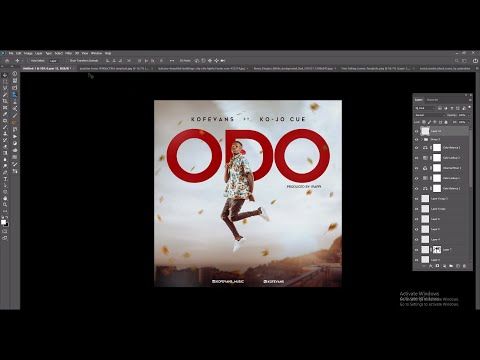Image resolution: width=480 pixels, height=360 pixels.
Task: Select the Eyedropper tool
Action: click(5, 114)
